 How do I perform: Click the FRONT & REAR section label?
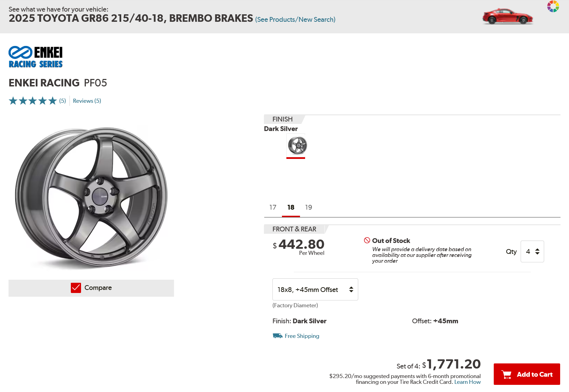pos(294,229)
